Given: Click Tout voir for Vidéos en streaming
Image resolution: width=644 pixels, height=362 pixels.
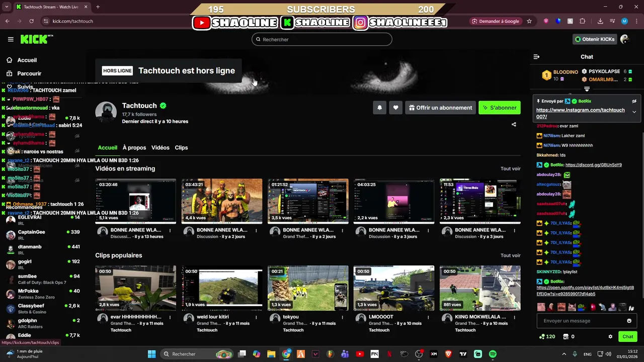Looking at the screenshot, I should coord(510,169).
